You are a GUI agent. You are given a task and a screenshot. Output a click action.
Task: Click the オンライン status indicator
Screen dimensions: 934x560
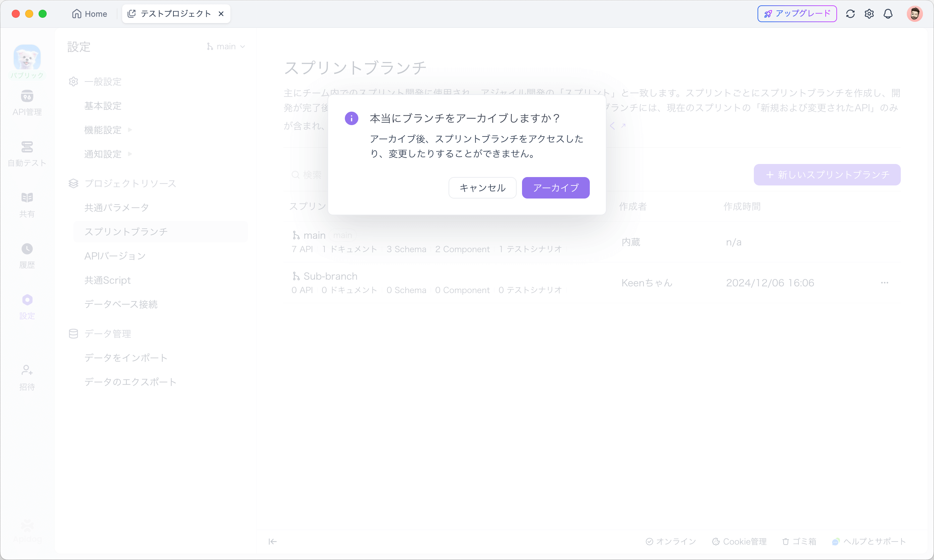[671, 542]
